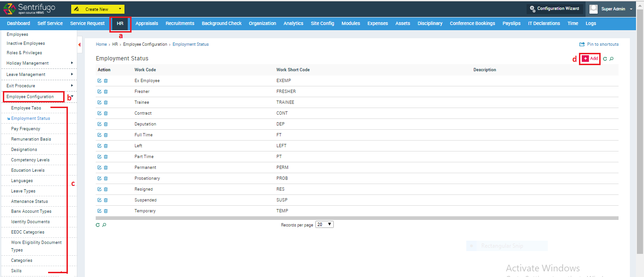Screen dimensions: 644x277
Task: Open Roles & Privileges in sidebar
Action: (25, 53)
